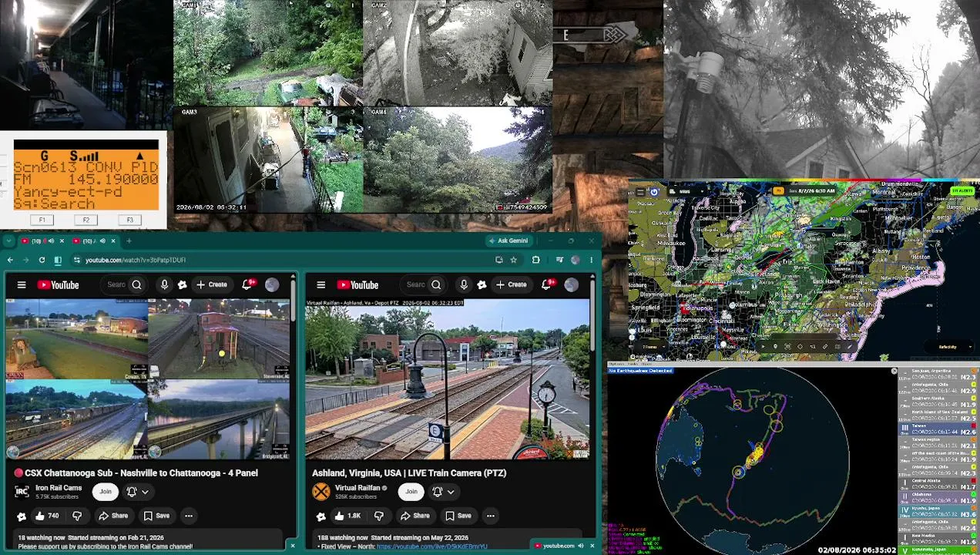Play radar animation loop
The image size is (980, 555).
763,347
